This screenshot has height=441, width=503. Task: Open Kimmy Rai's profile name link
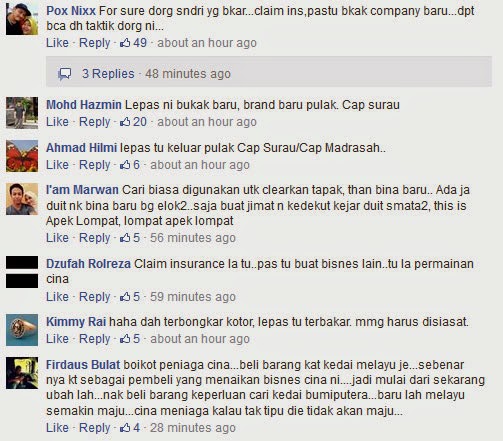pos(76,322)
